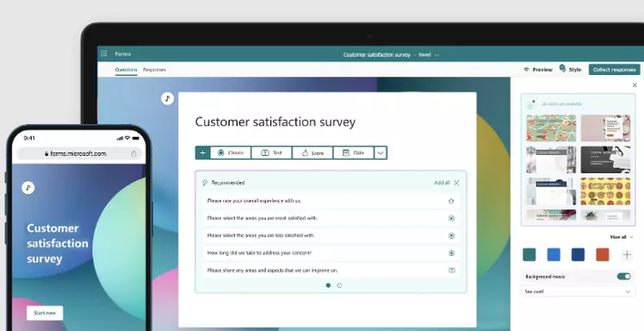
Task: Expand more question types chevron
Action: point(381,153)
